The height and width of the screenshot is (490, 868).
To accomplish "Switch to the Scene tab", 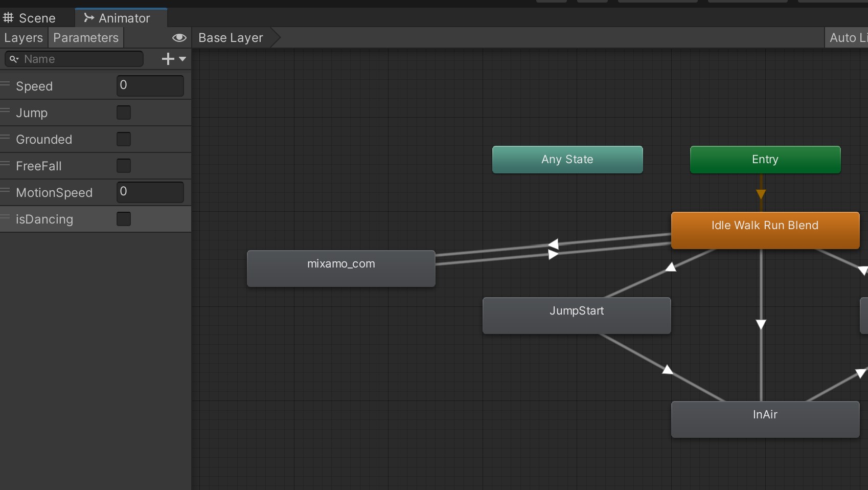I will point(30,18).
